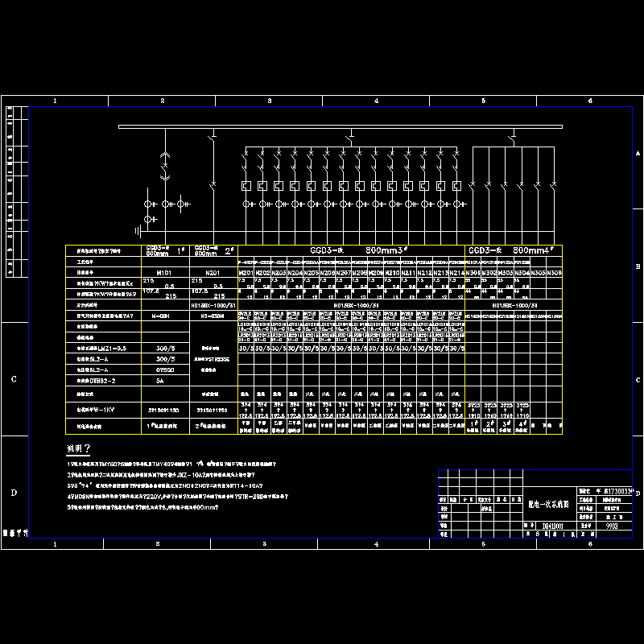This screenshot has height=644, width=644.
Task: Select the N214 circuit label
Action: [456, 273]
